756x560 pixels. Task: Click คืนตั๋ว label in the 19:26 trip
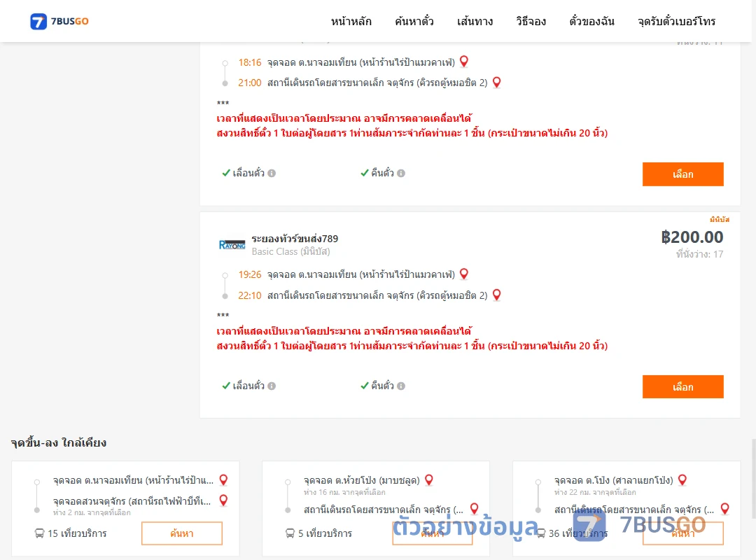click(x=382, y=386)
